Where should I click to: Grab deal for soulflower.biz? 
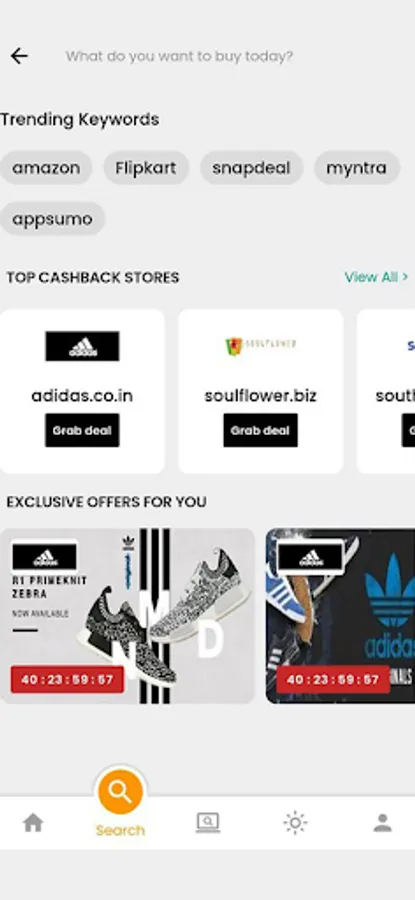(261, 430)
